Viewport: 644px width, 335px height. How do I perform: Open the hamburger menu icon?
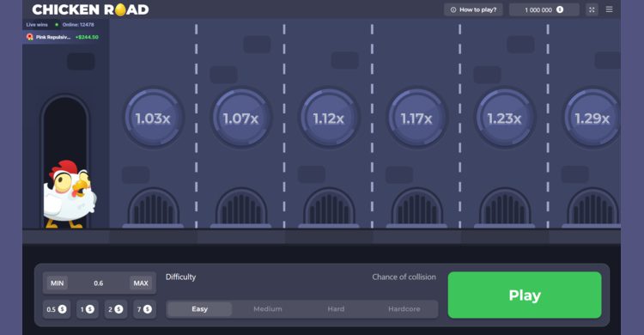click(x=609, y=9)
